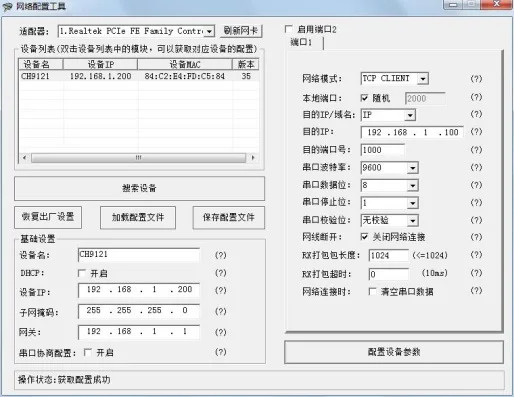Click the (?) help icon beside 目的端口号
Screen dimensions: 514x397
(x=476, y=149)
